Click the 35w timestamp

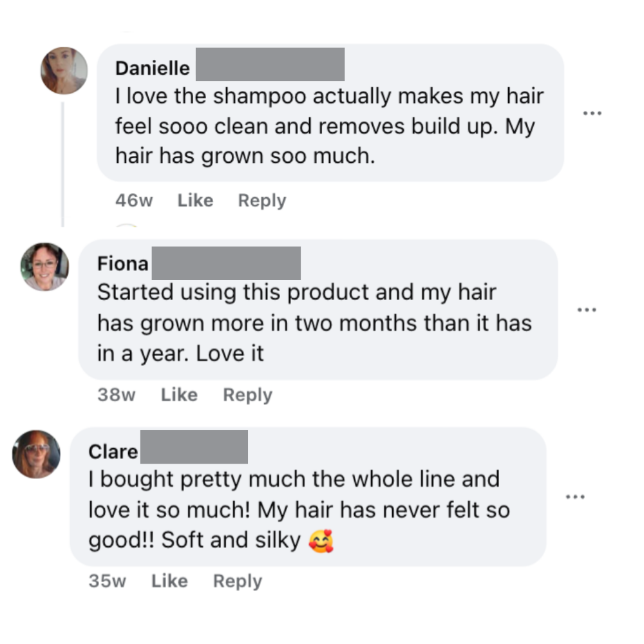(x=108, y=581)
